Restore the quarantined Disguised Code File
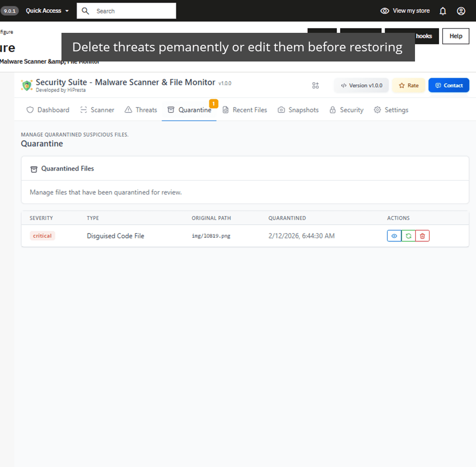This screenshot has height=467, width=476. click(x=409, y=236)
